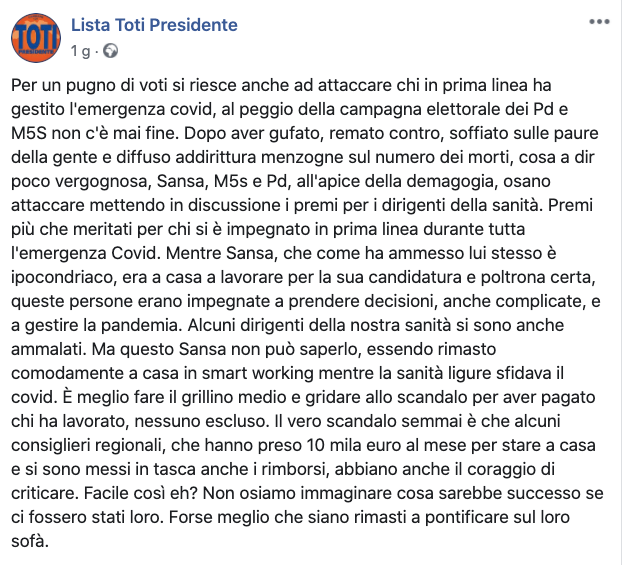This screenshot has width=622, height=565.
Task: Click the final word "sofà."
Action: coord(30,542)
